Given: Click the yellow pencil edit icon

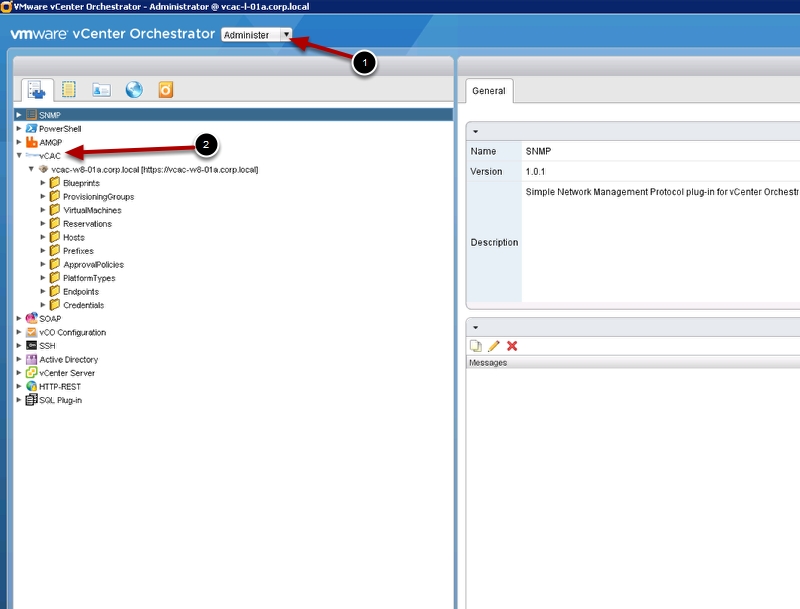Looking at the screenshot, I should [x=494, y=346].
